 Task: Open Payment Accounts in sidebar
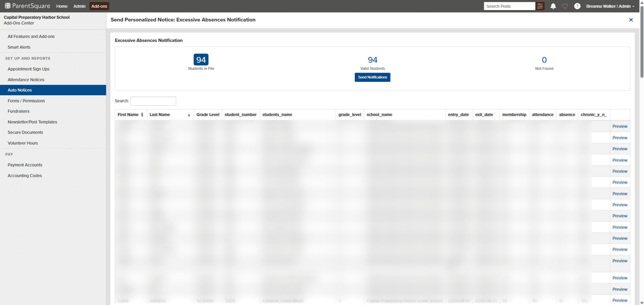pyautogui.click(x=25, y=165)
